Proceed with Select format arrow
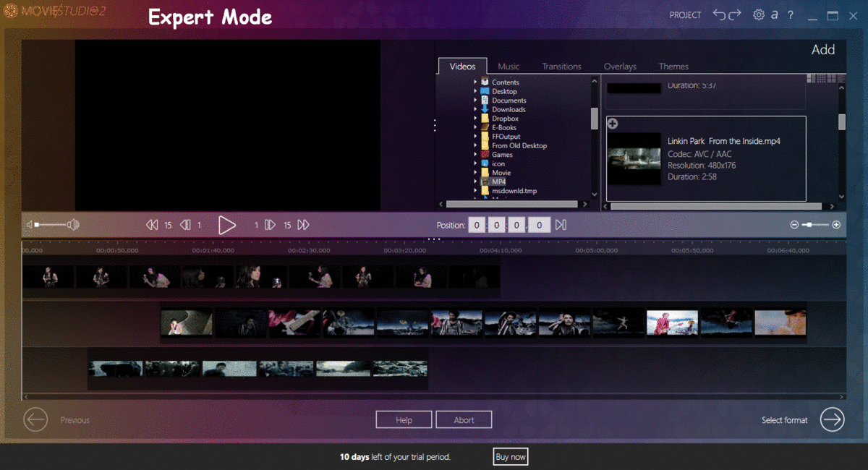 click(x=833, y=419)
